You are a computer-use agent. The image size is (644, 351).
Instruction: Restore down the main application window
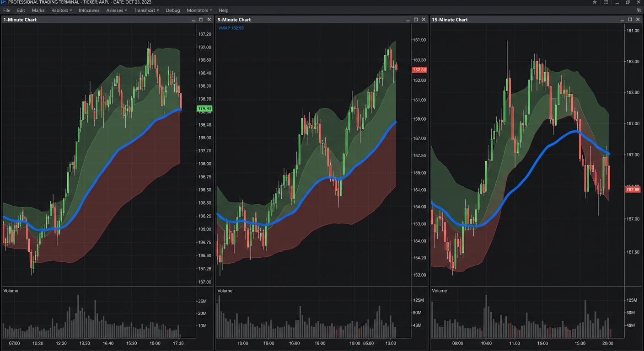(628, 2)
